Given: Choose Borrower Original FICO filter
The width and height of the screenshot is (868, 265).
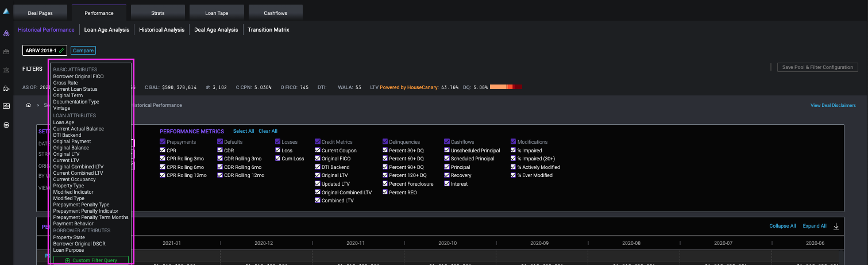Looking at the screenshot, I should [79, 76].
